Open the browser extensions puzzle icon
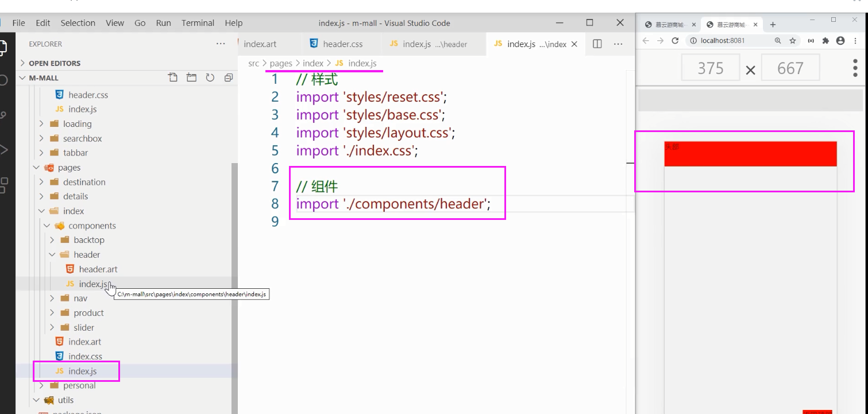The height and width of the screenshot is (414, 868). [x=826, y=41]
